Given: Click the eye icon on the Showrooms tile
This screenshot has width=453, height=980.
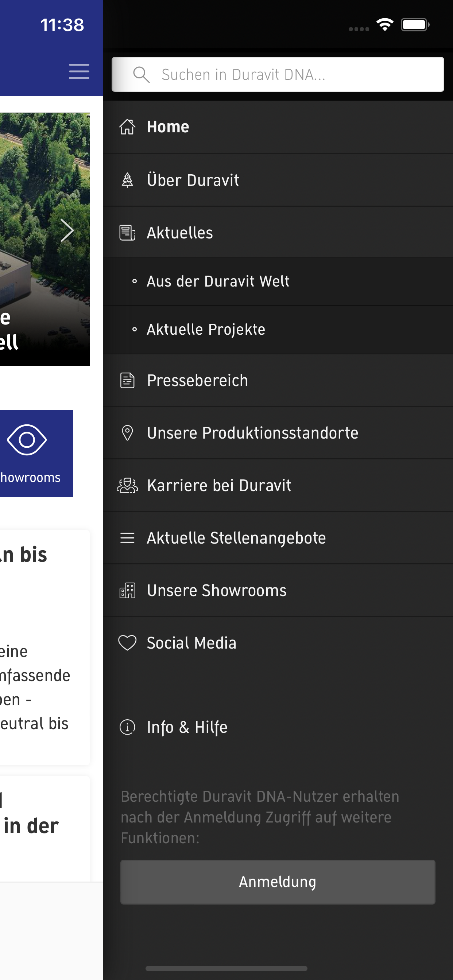Looking at the screenshot, I should coord(27,440).
